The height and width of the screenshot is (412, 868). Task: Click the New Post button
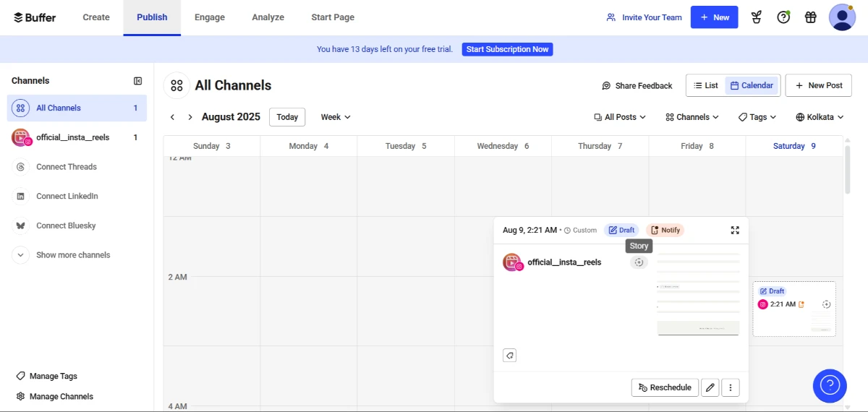[x=819, y=85]
